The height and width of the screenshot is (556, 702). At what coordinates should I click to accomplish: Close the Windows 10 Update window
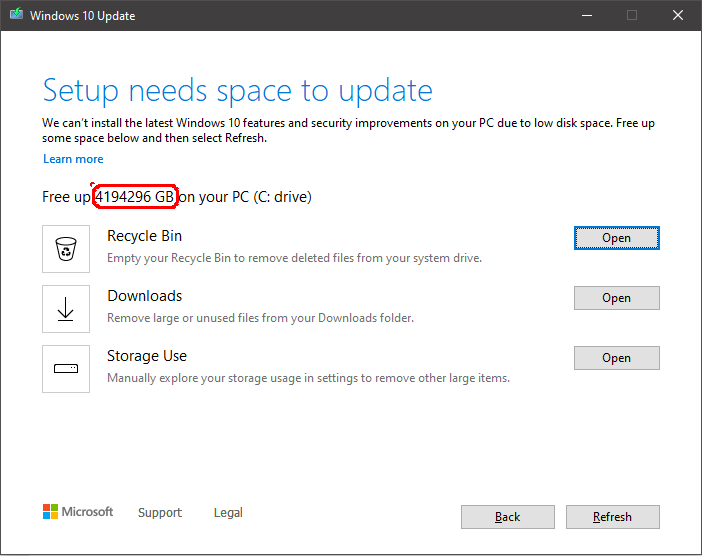point(678,15)
